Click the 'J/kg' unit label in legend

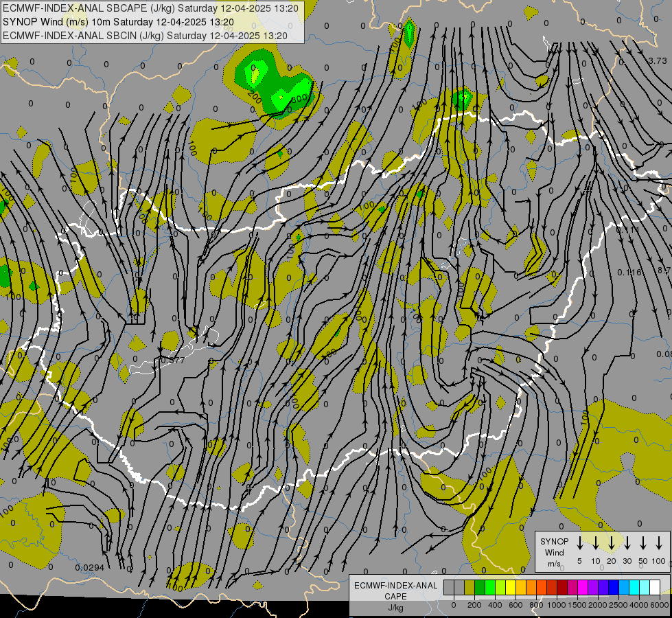395,608
